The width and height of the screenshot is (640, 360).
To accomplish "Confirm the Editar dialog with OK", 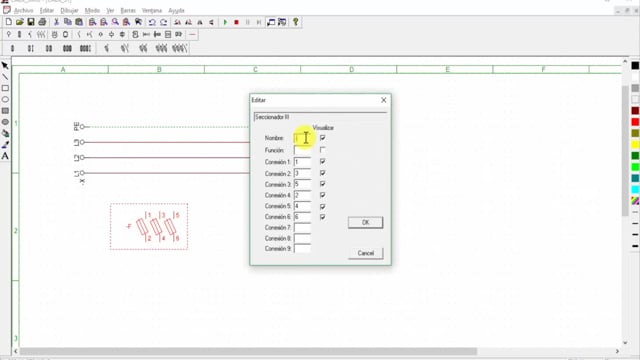I will (x=365, y=222).
